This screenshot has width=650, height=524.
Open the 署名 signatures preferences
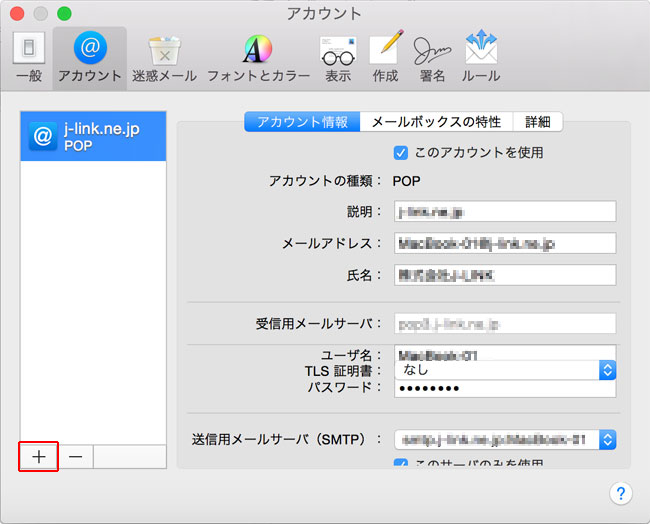tap(432, 59)
